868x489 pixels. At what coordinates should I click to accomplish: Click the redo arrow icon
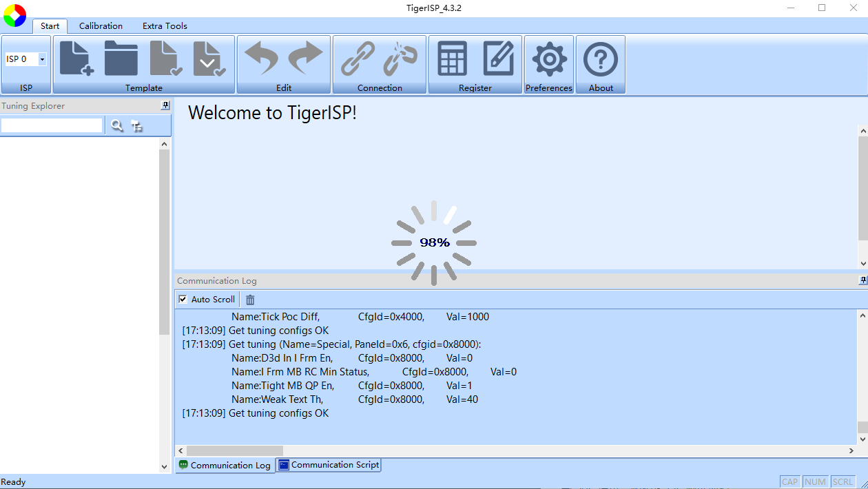[x=305, y=59]
